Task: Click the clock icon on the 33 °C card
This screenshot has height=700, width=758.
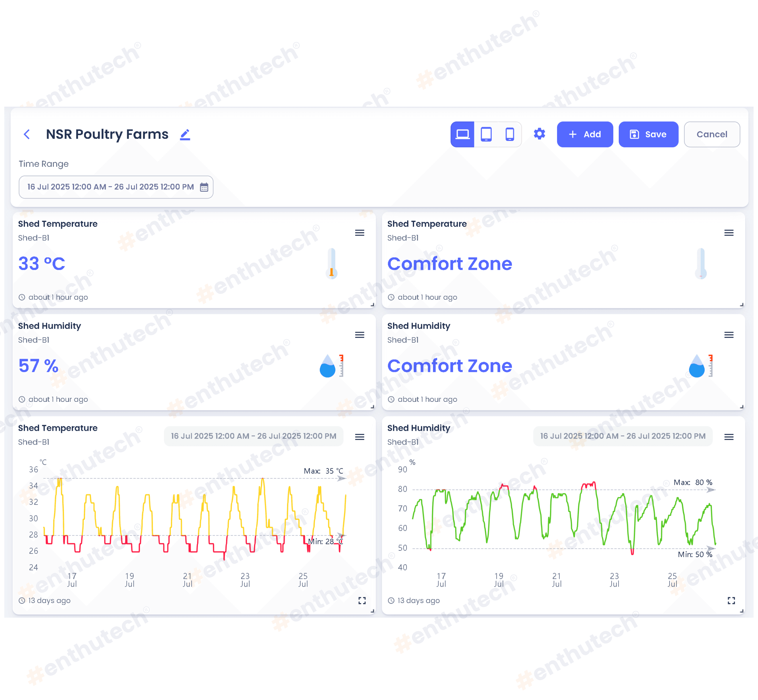Action: pos(22,297)
